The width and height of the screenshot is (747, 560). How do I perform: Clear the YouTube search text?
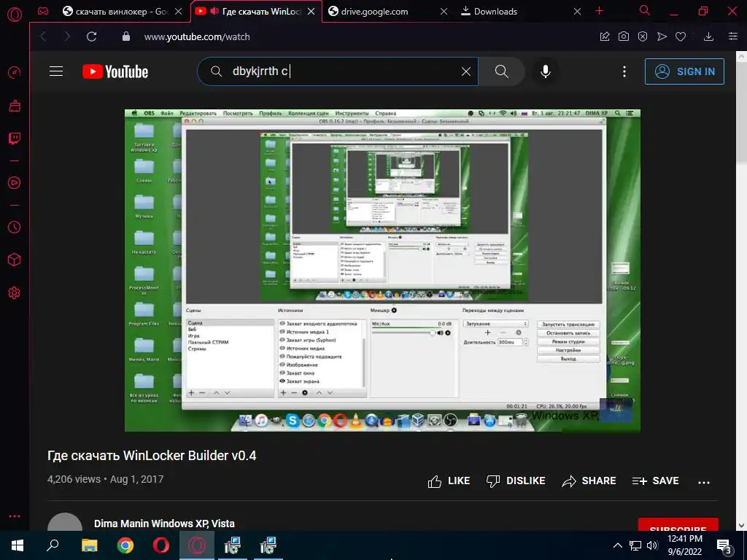pos(466,71)
